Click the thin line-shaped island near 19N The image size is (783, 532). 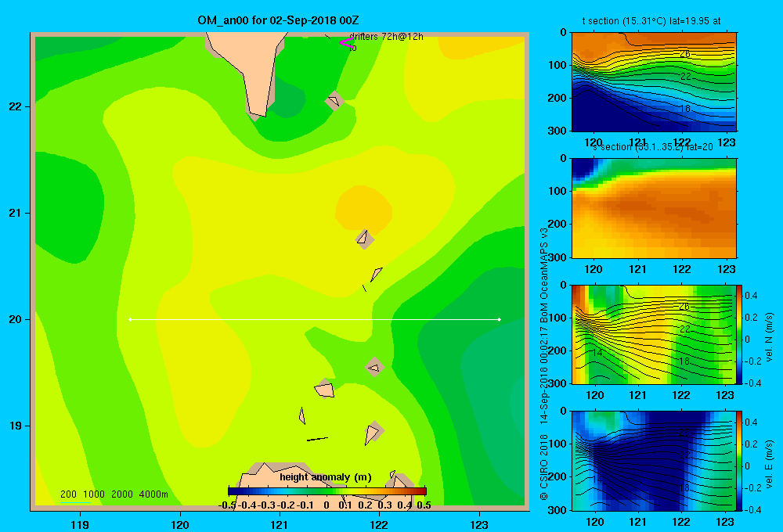click(x=318, y=439)
